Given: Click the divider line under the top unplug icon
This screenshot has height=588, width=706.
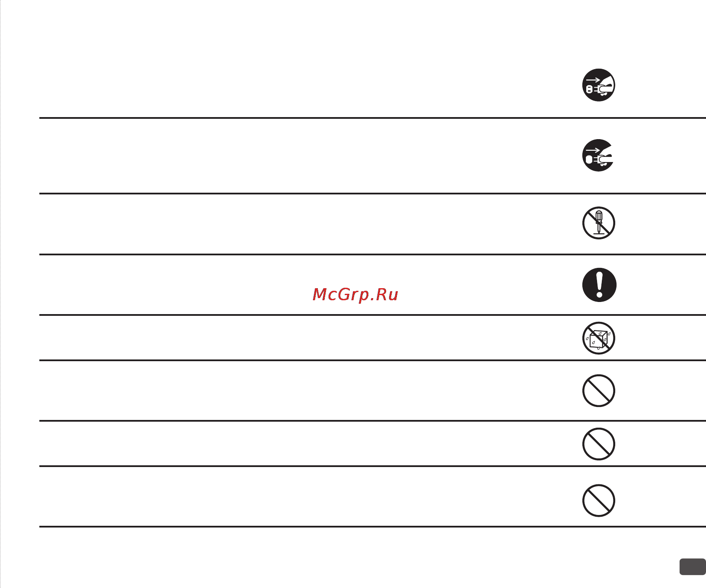Looking at the screenshot, I should [x=373, y=118].
